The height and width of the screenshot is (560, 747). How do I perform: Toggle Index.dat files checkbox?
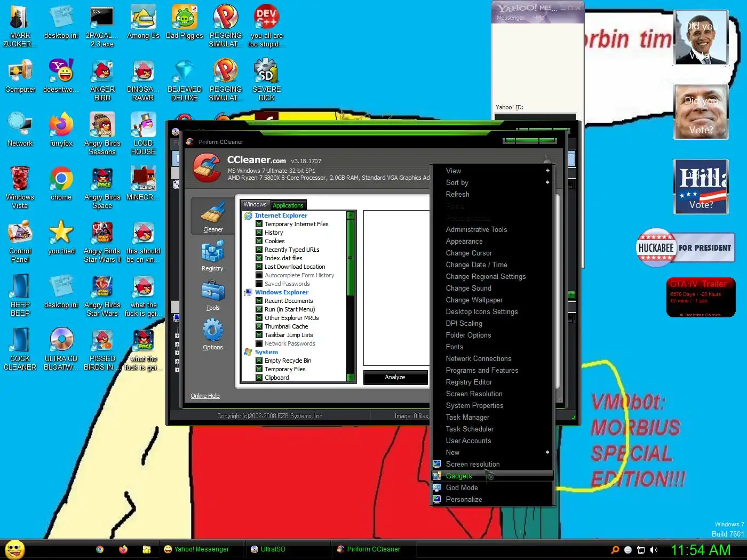(x=259, y=258)
